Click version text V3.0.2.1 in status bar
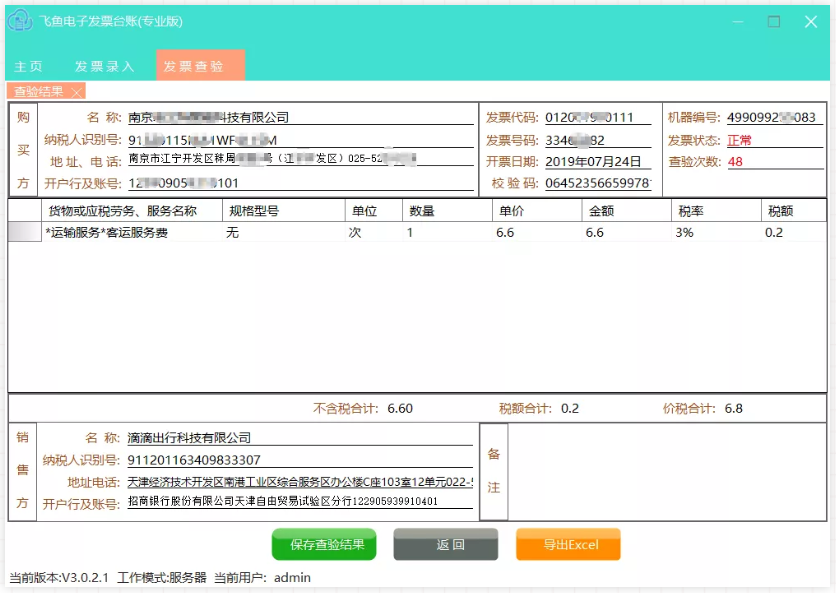This screenshot has height=593, width=836. coord(85,578)
